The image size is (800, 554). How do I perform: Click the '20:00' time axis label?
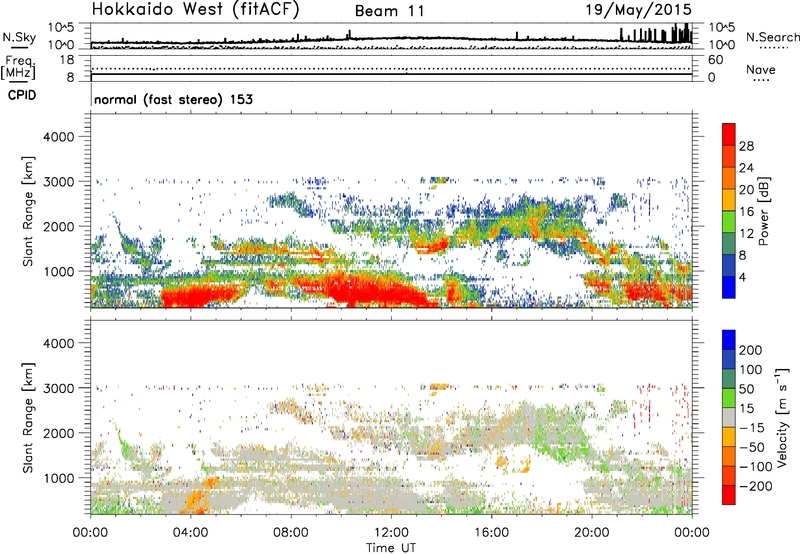[591, 533]
